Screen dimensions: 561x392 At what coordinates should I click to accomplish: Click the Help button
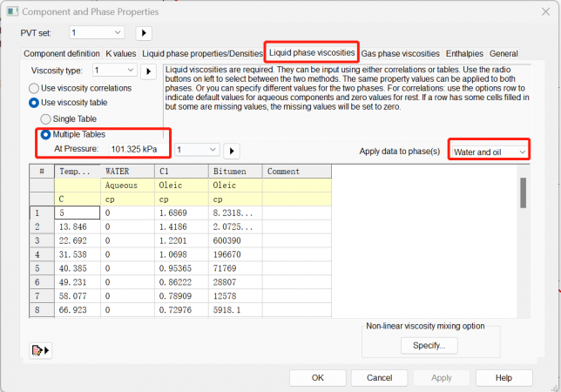(503, 378)
